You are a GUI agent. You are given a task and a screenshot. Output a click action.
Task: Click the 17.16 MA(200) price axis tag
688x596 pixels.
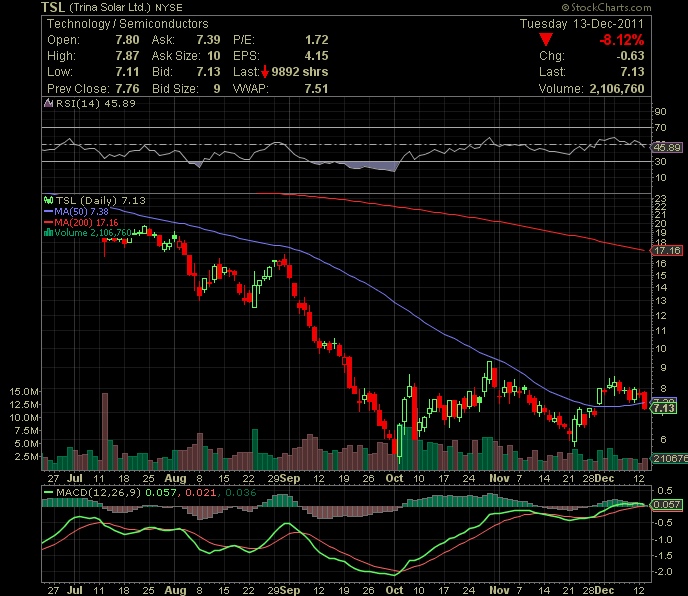(667, 251)
